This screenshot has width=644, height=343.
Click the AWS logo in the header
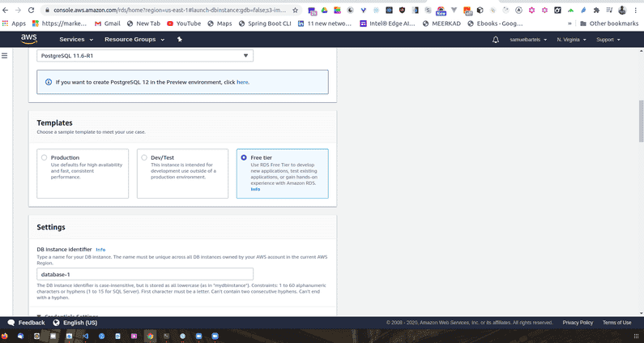pyautogui.click(x=28, y=40)
